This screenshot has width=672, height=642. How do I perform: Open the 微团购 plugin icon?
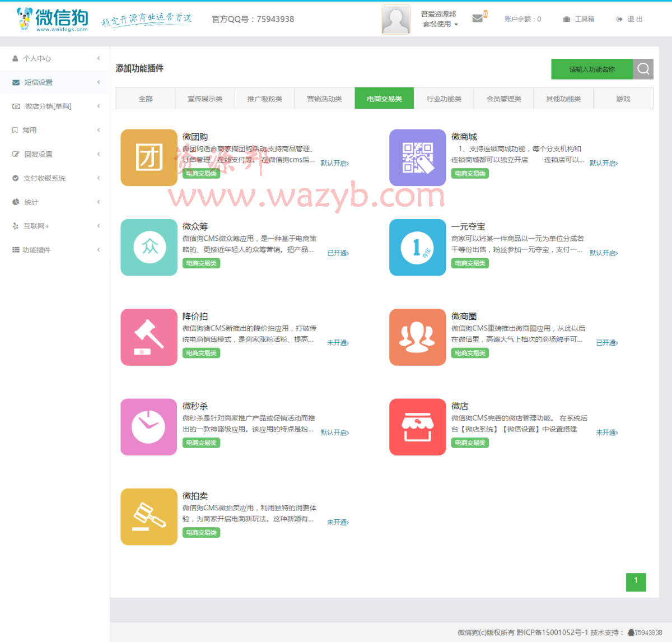click(x=149, y=157)
